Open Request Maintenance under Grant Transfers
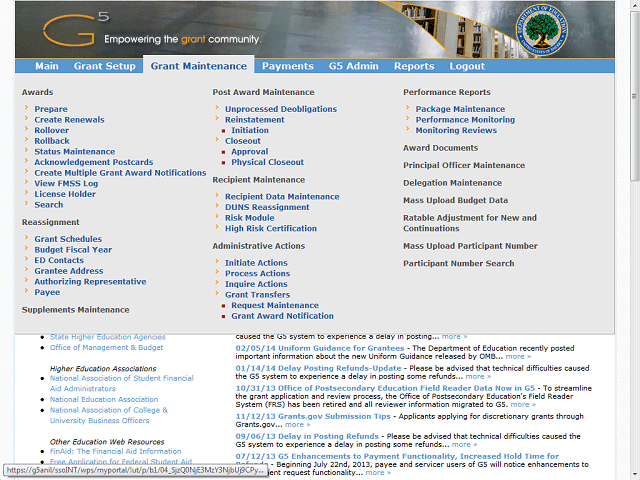Screen dimensions: 640x480 pyautogui.click(x=275, y=305)
